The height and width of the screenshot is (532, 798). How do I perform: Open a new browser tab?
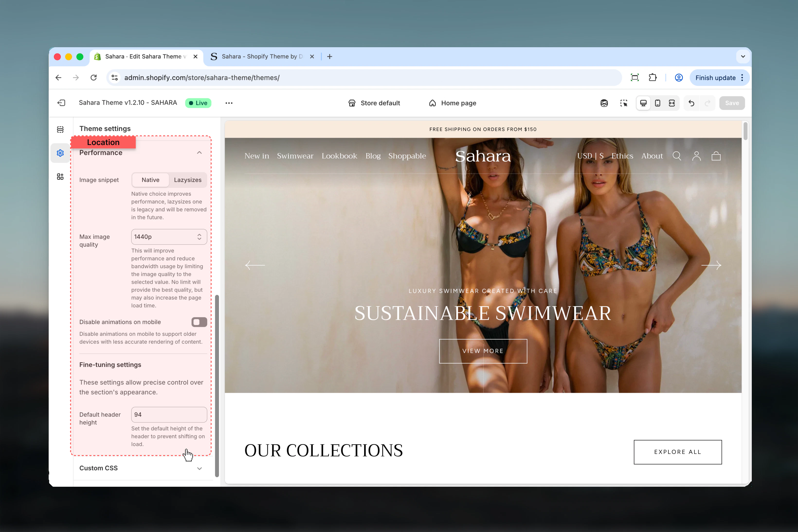coord(330,57)
